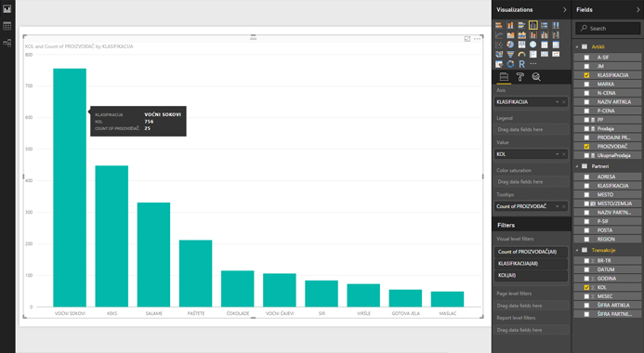Collapse the Partneri table tree

577,166
